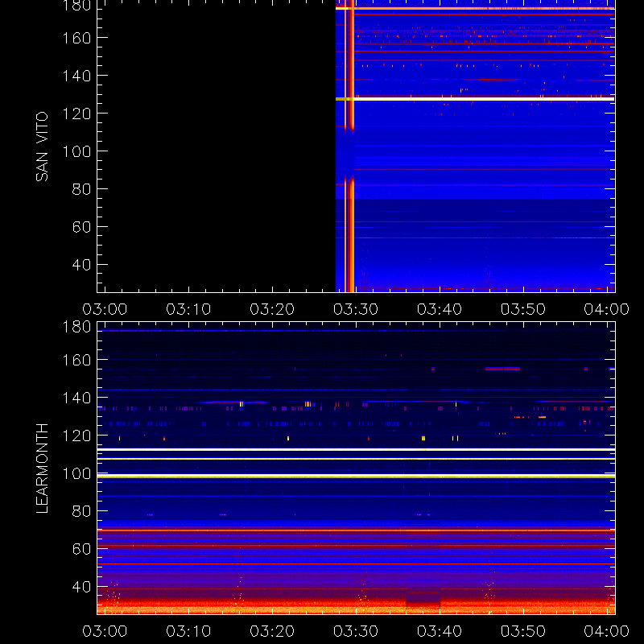
Task: Click the 100 tick label on Learmonth plot
Action: pyautogui.click(x=76, y=473)
